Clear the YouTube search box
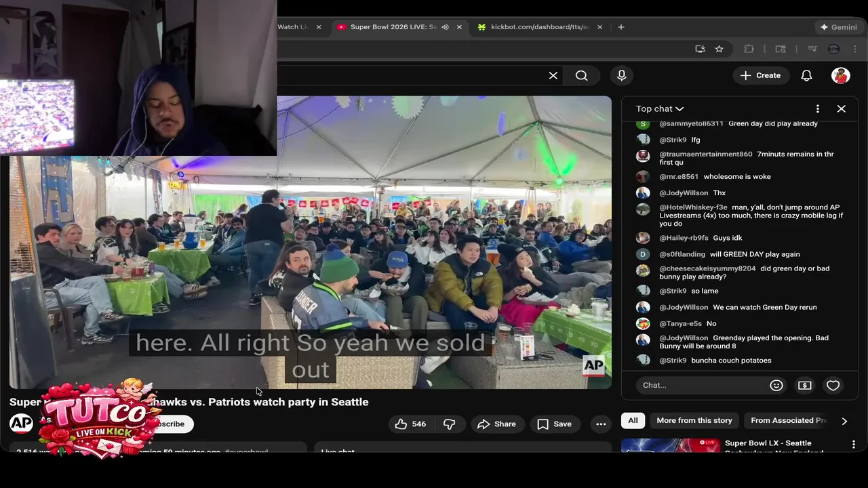Image resolution: width=868 pixels, height=488 pixels. point(553,75)
